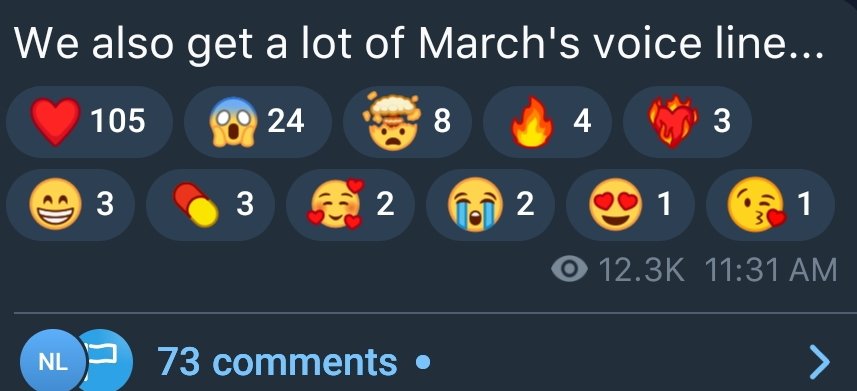Add the screaming face reaction
Viewport: 857px width, 391px height.
[257, 121]
